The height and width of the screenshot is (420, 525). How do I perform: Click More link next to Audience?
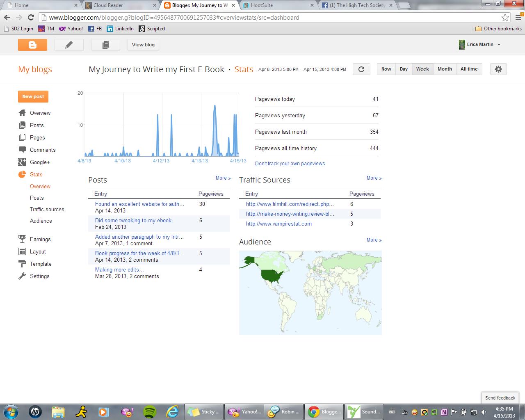pyautogui.click(x=374, y=240)
